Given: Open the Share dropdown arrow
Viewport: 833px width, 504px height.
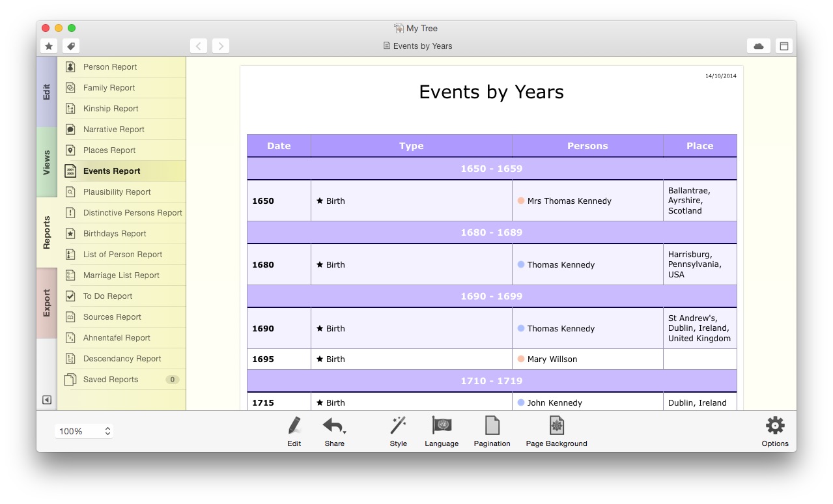Looking at the screenshot, I should point(345,432).
